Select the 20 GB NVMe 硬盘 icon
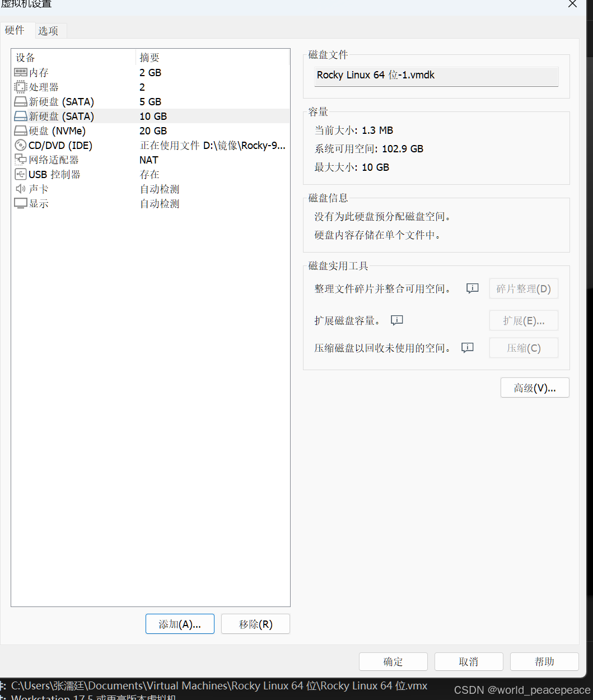 [20, 130]
